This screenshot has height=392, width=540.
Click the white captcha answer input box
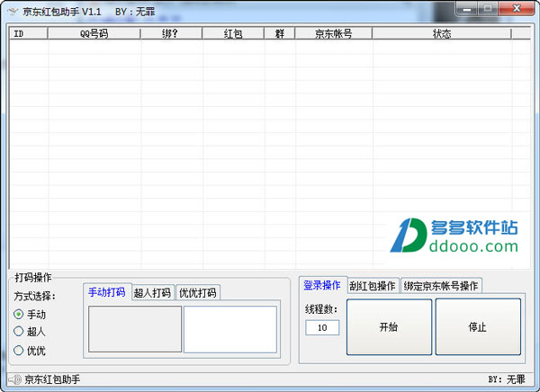click(230, 329)
